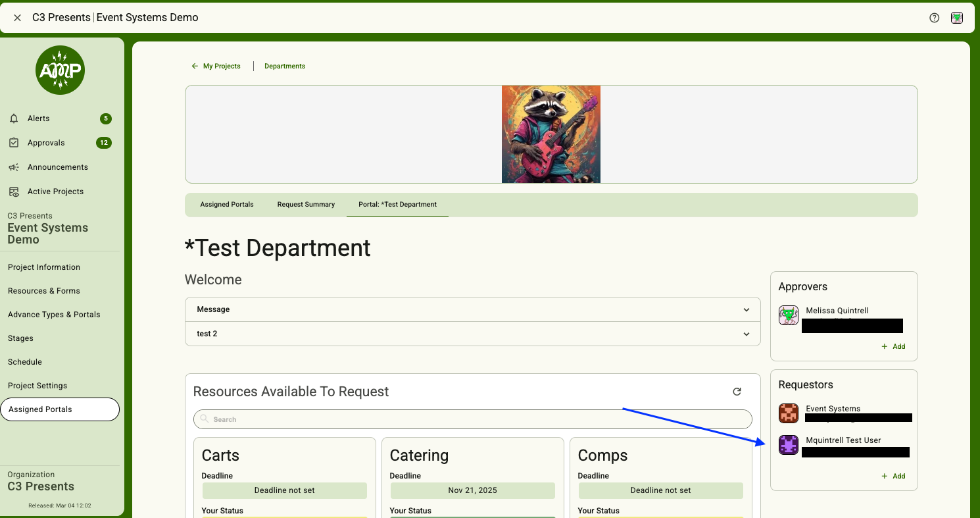Select Assigned Portals in the sidebar

[x=60, y=409]
